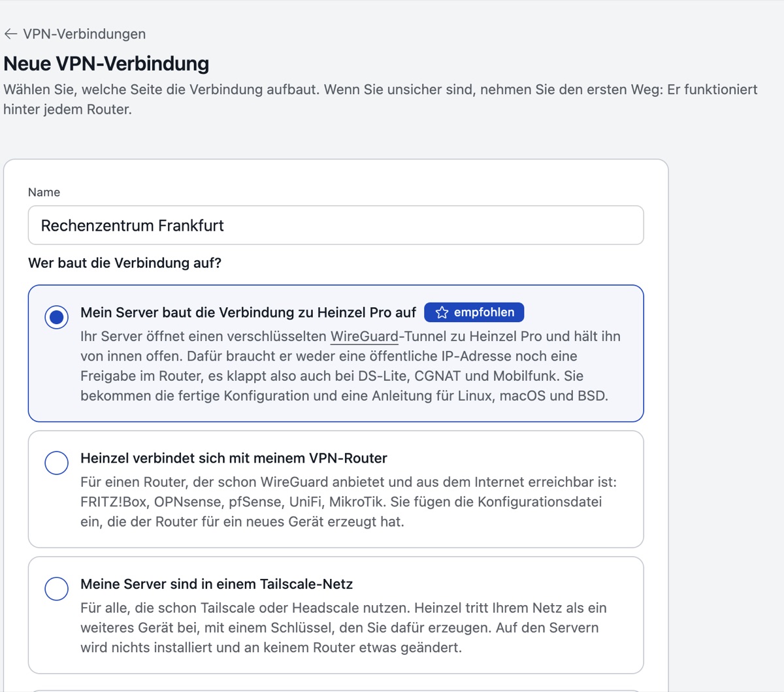Click title 'Meine Server sind in einem Tailscale-Netz'
784x692 pixels.
(x=216, y=584)
